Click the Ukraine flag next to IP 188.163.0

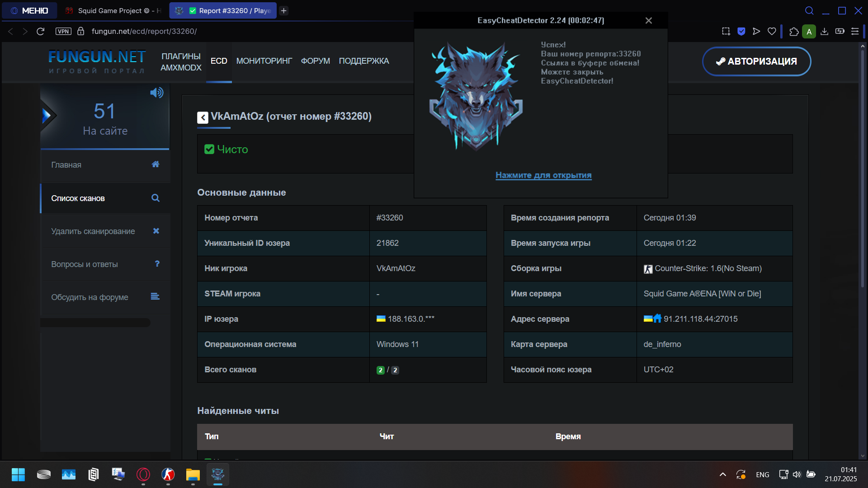(381, 319)
